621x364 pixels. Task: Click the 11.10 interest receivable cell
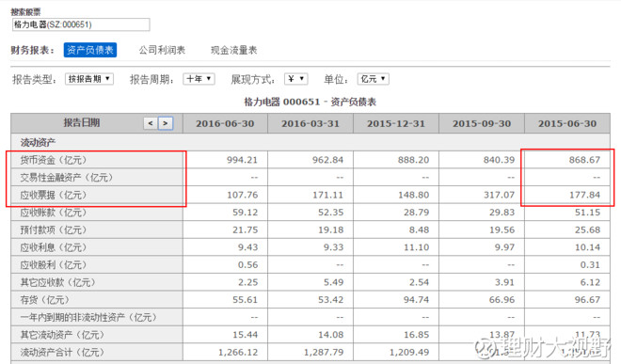[396, 247]
